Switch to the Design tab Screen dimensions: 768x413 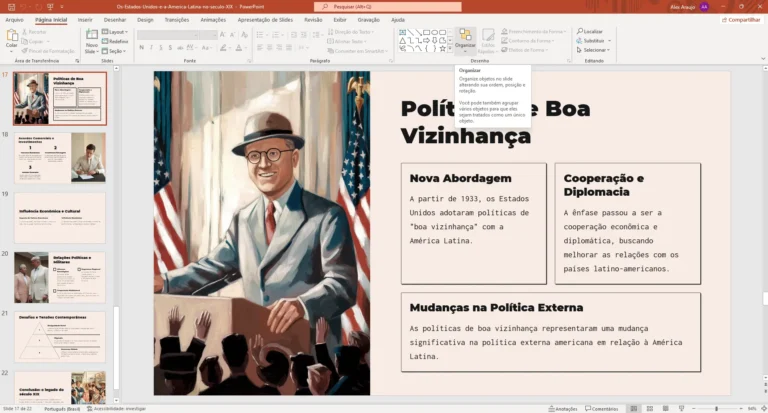click(145, 20)
